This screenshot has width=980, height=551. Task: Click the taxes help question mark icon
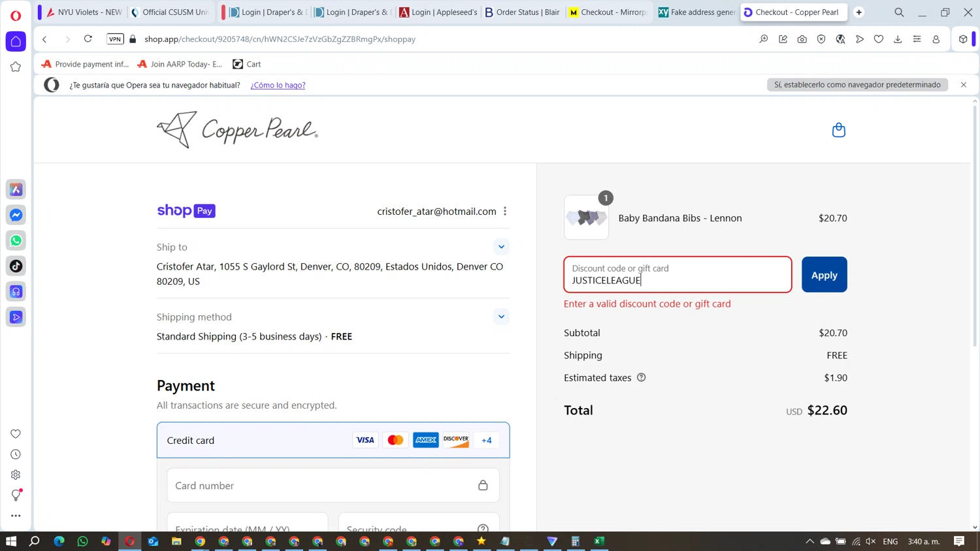[641, 377]
